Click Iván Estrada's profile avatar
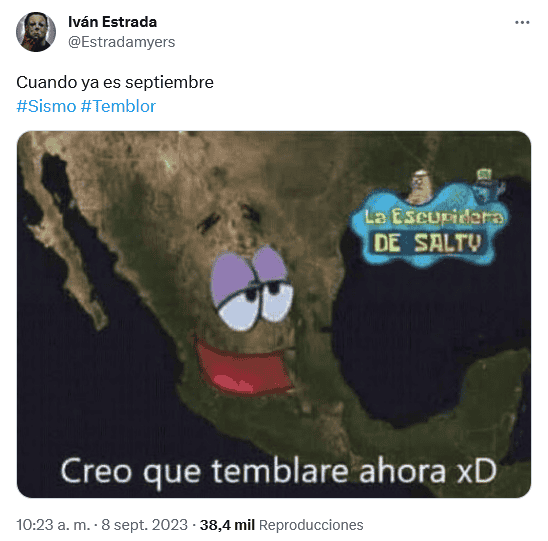The image size is (548, 541). pyautogui.click(x=36, y=32)
